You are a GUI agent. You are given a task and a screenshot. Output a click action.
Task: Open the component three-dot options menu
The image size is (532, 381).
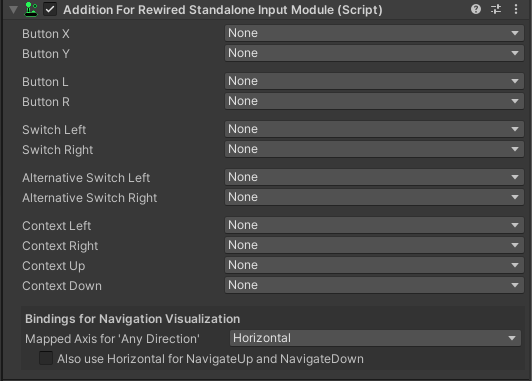[516, 9]
